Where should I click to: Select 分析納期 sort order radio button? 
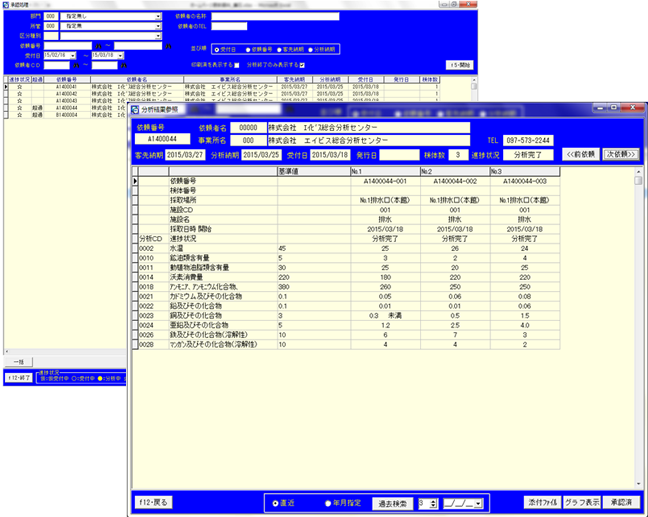pos(310,50)
